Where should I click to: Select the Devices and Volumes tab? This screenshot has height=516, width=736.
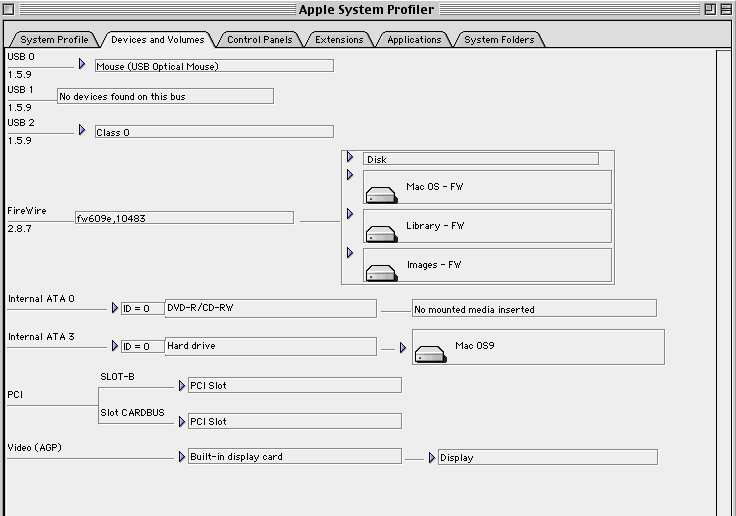(158, 39)
